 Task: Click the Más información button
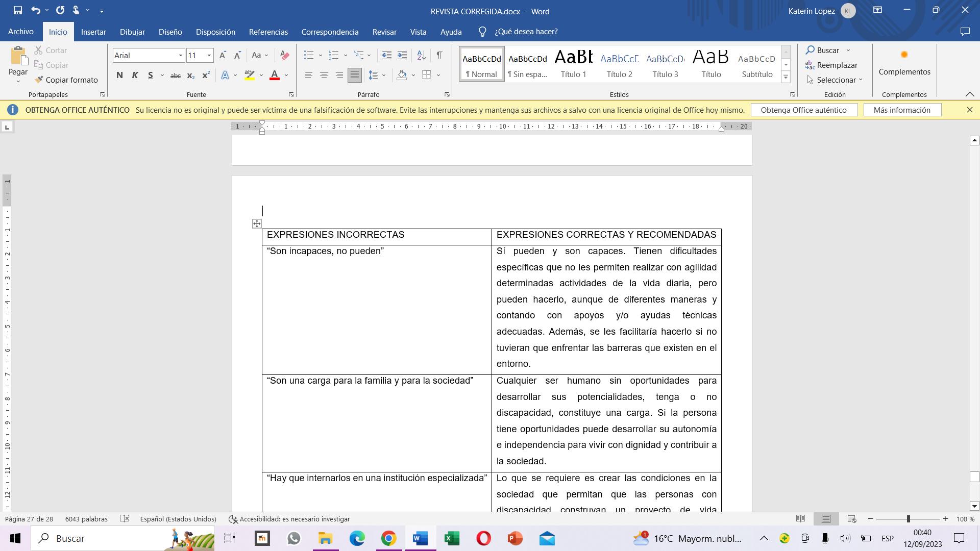[x=902, y=110]
